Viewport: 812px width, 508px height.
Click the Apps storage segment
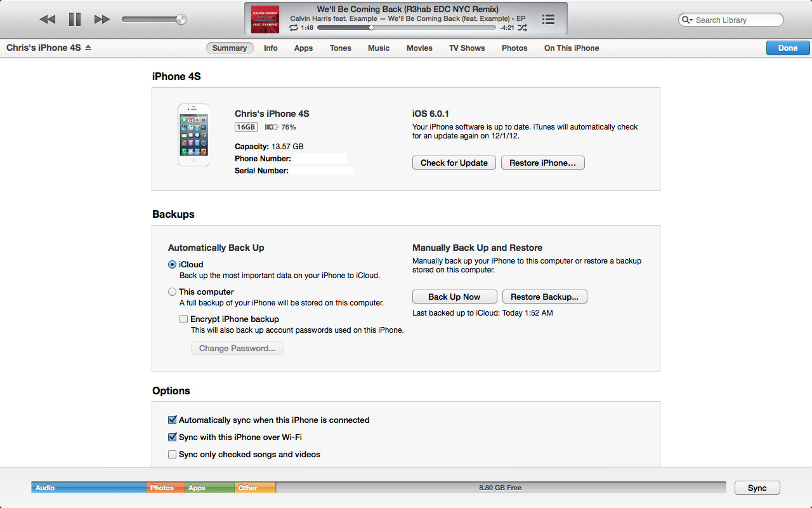[210, 488]
